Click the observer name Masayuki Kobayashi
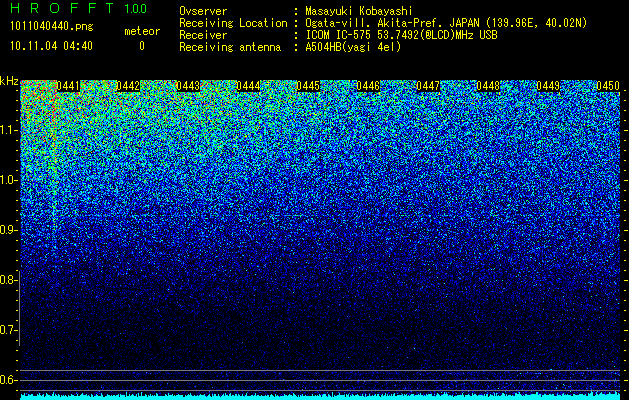 pyautogui.click(x=359, y=11)
